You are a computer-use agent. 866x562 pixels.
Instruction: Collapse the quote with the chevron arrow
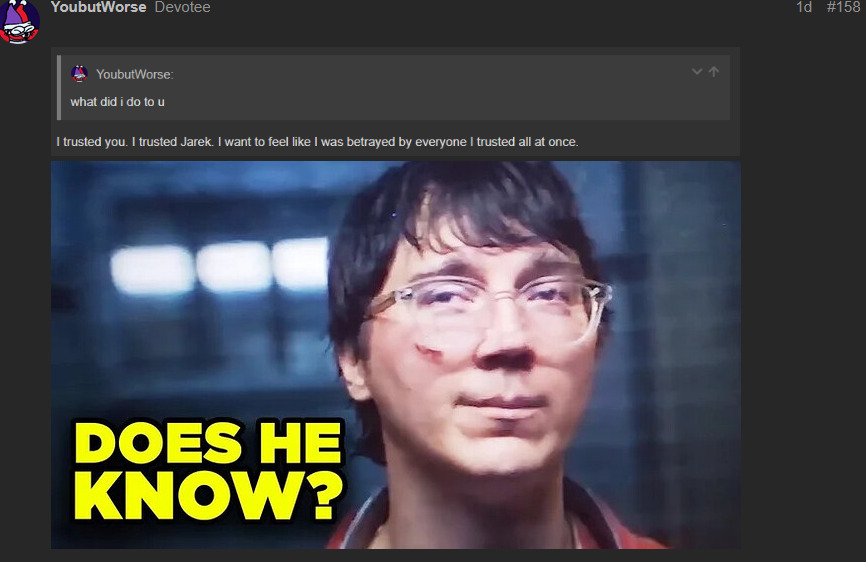(697, 72)
